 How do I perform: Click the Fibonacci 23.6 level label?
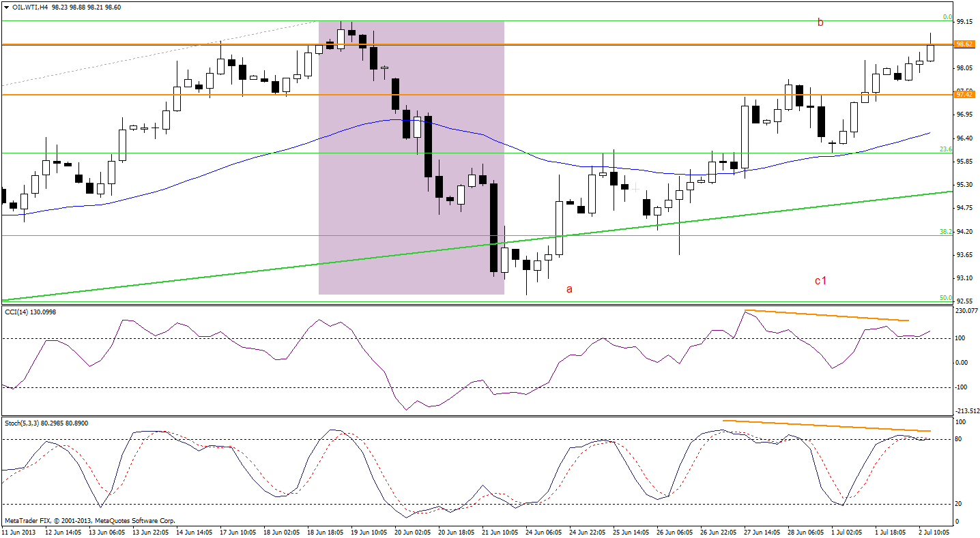[945, 149]
